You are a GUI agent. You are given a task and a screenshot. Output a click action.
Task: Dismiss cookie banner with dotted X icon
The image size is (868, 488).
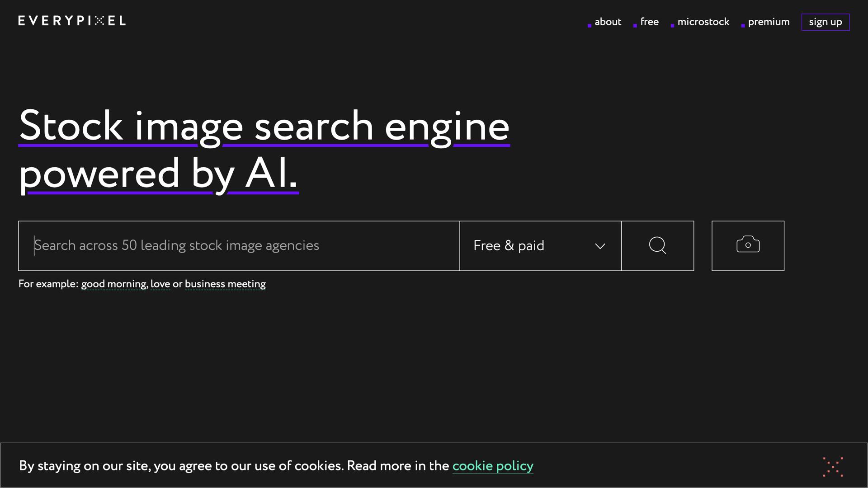click(833, 467)
